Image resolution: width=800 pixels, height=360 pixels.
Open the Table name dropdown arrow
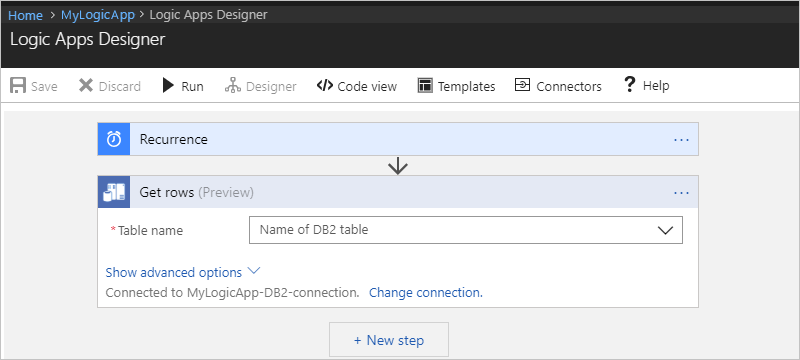click(x=665, y=230)
